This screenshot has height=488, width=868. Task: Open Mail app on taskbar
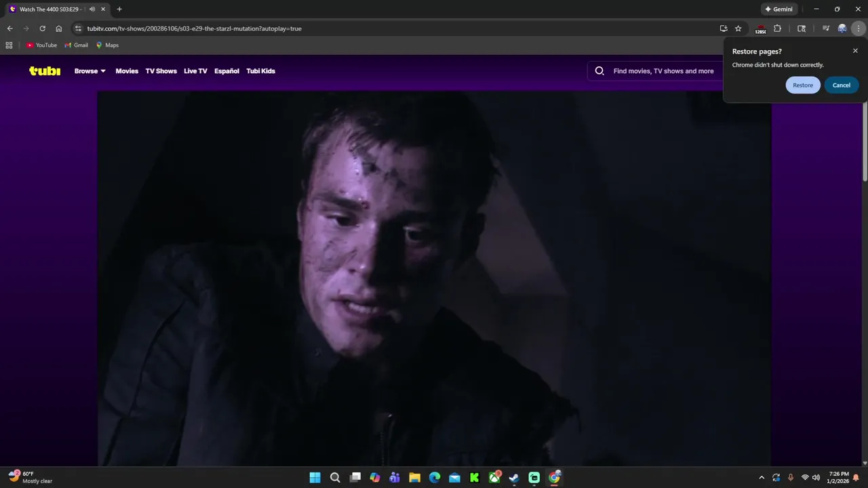(x=454, y=477)
